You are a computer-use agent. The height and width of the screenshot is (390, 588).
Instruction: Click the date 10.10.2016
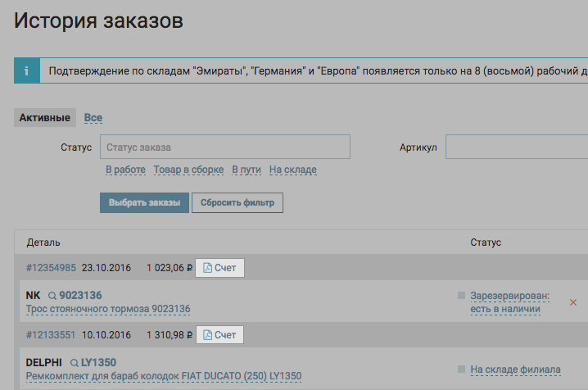point(106,335)
